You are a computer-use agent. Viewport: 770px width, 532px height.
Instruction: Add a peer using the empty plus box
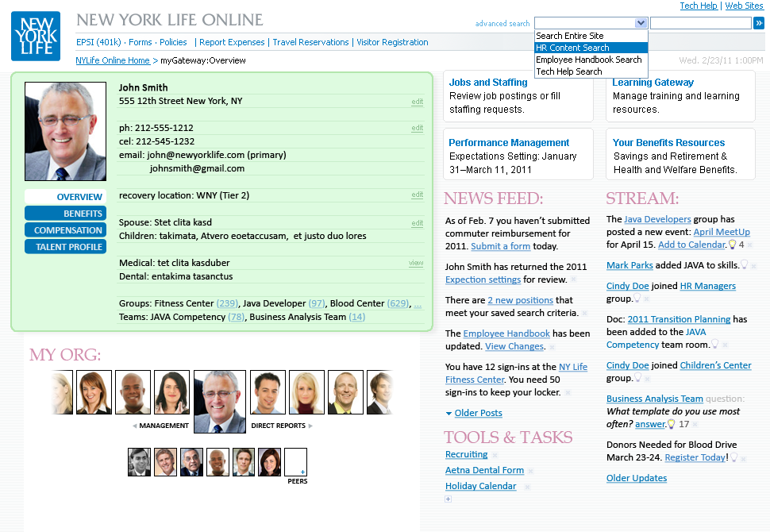295,462
